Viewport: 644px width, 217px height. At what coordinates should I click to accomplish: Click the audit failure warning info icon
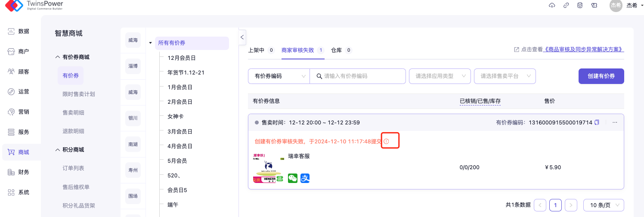386,141
